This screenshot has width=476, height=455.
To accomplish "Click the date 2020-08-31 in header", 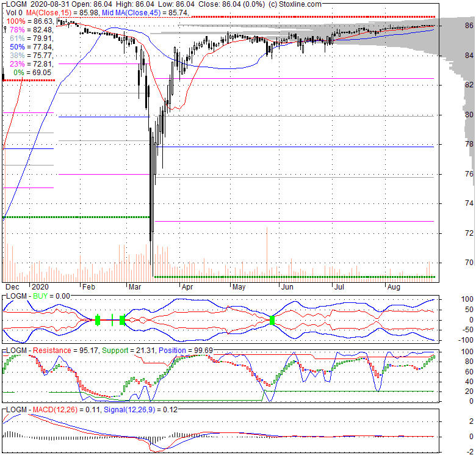I will 50,4.
